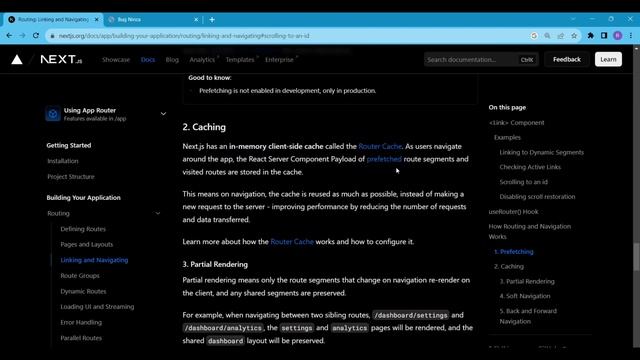Select the Routing Linking and Navigating tab
The image size is (640, 360).
click(53, 19)
